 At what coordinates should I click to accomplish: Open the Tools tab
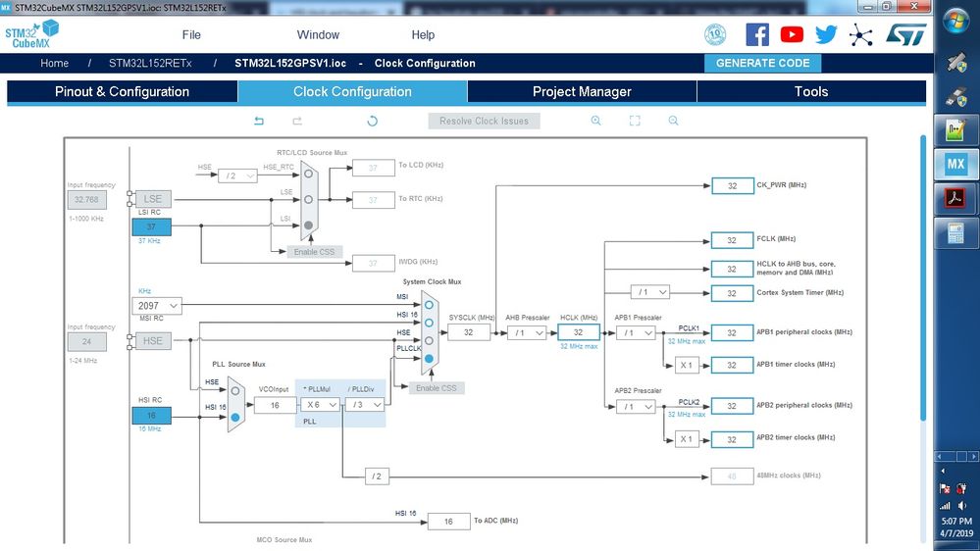tap(811, 92)
